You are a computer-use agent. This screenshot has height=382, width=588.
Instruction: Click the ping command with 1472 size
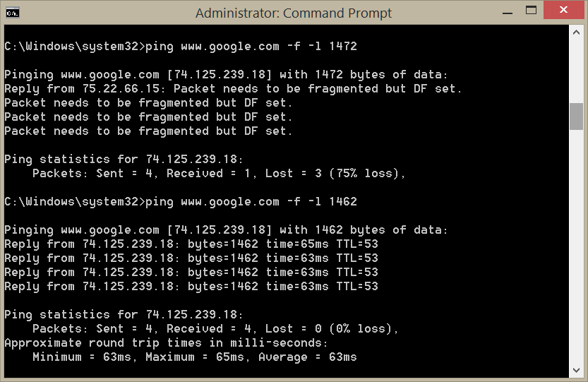tap(251, 47)
